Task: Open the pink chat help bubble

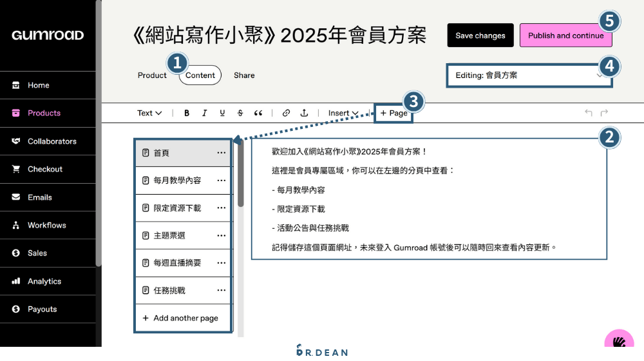Action: pos(619,339)
